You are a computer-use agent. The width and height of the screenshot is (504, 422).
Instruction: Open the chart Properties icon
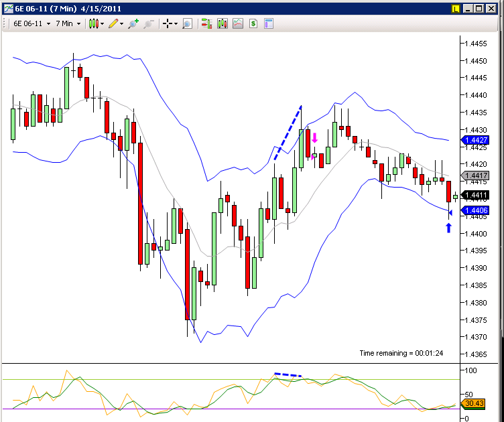click(269, 23)
